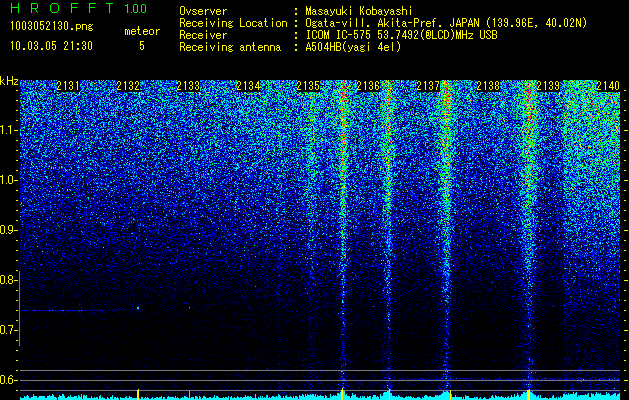Click the 2138 time marker
The image size is (629, 400).
coord(488,86)
